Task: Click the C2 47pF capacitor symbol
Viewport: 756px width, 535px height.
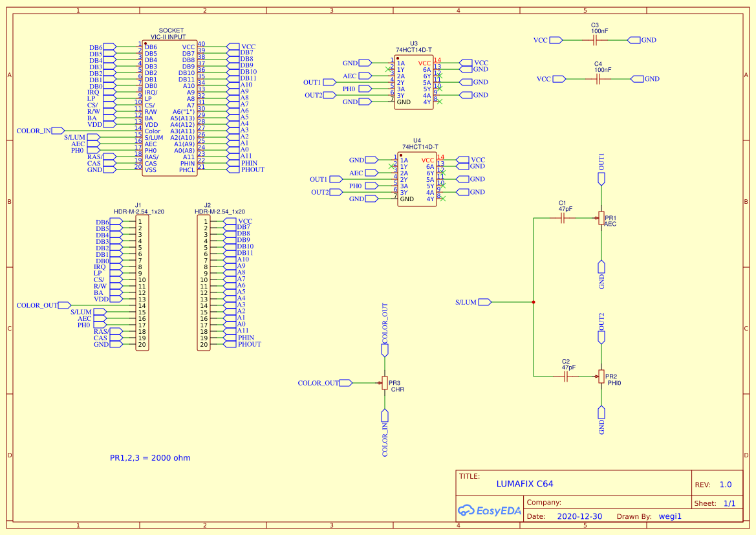Action: coord(567,375)
